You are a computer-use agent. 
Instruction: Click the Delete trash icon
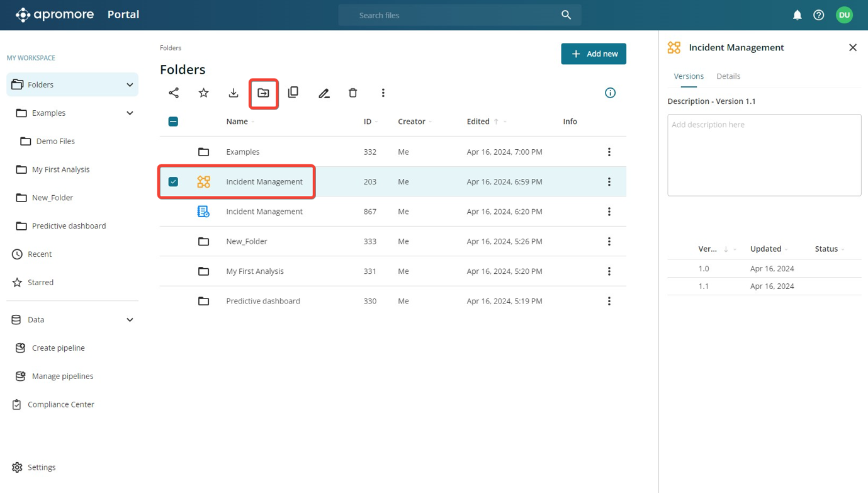(353, 93)
